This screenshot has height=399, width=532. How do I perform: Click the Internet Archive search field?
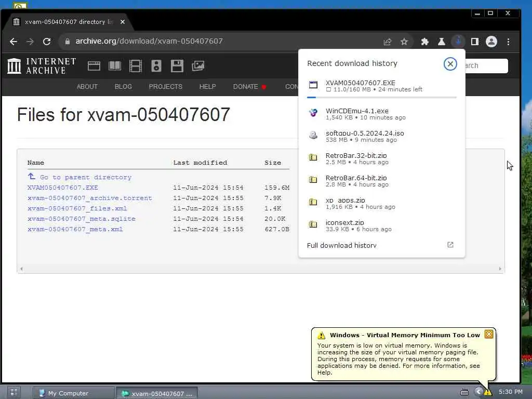486,65
